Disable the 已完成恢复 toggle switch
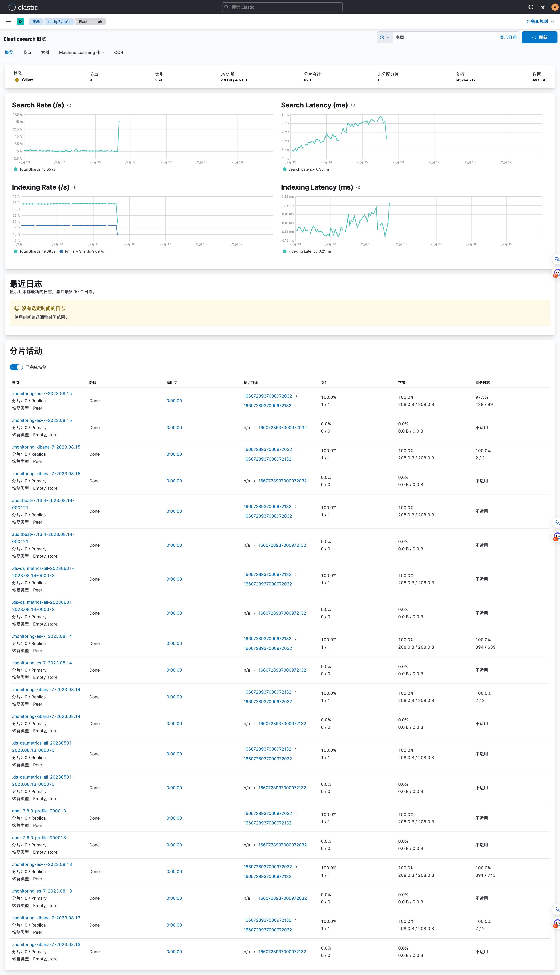This screenshot has height=975, width=560. click(16, 367)
